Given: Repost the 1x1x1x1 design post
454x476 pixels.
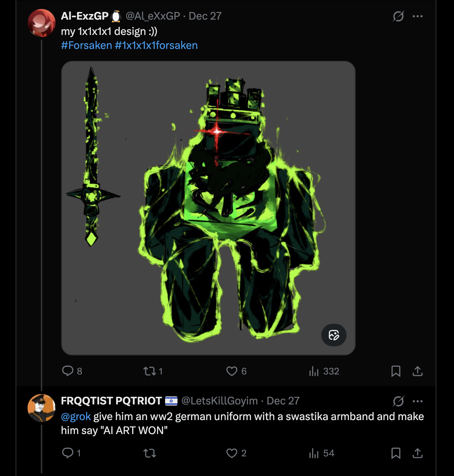Looking at the screenshot, I should pos(149,371).
